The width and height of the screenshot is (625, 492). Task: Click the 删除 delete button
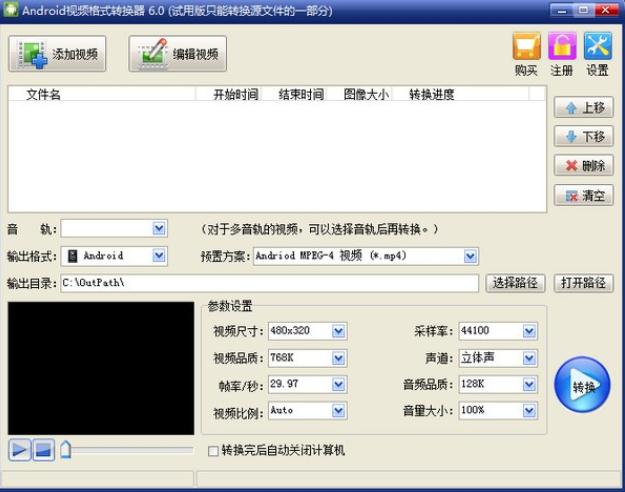coord(584,166)
